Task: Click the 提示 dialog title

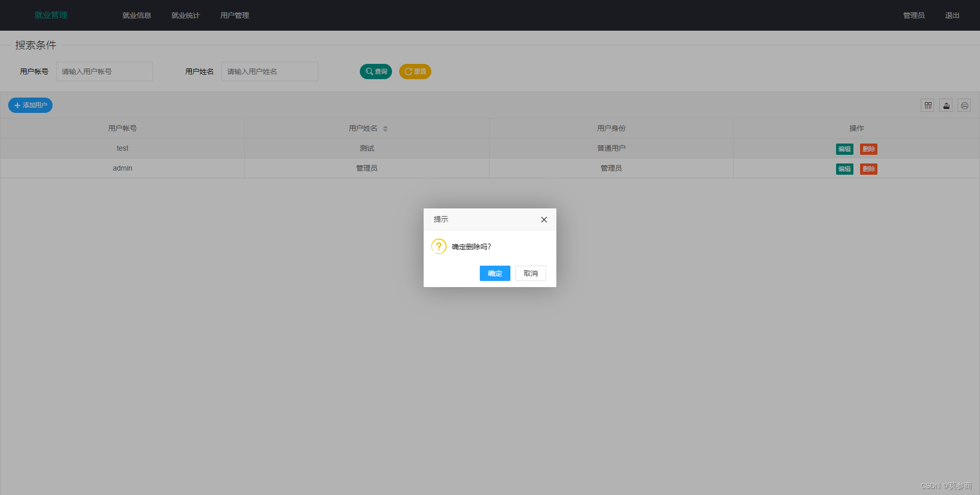Action: pyautogui.click(x=441, y=219)
